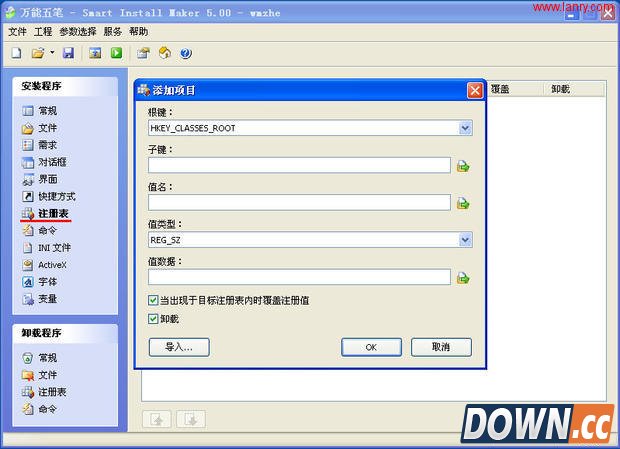Expand the 根键 HKEY_CLASSES_ROOT dropdown

(x=465, y=128)
